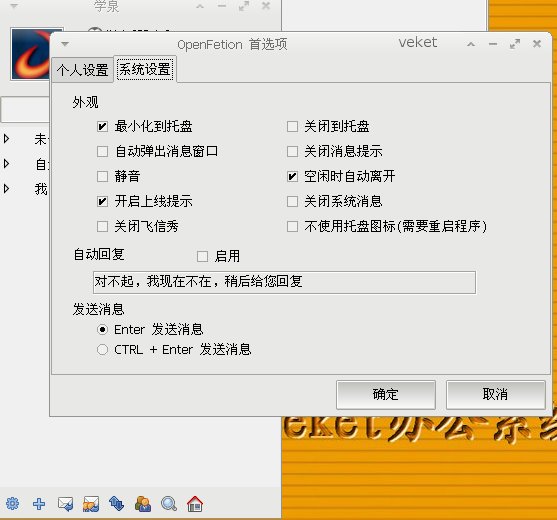Close the OpenFetion preferences dialog

(x=537, y=44)
